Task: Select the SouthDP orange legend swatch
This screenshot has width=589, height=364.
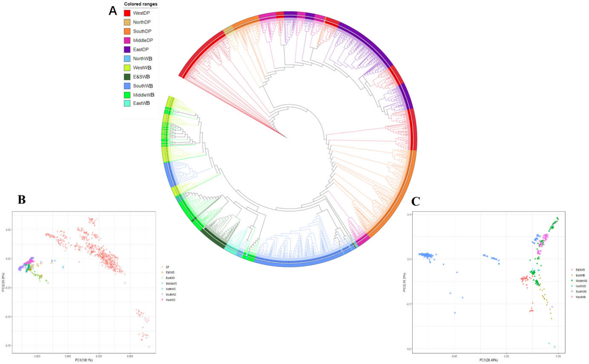Action: (x=127, y=31)
